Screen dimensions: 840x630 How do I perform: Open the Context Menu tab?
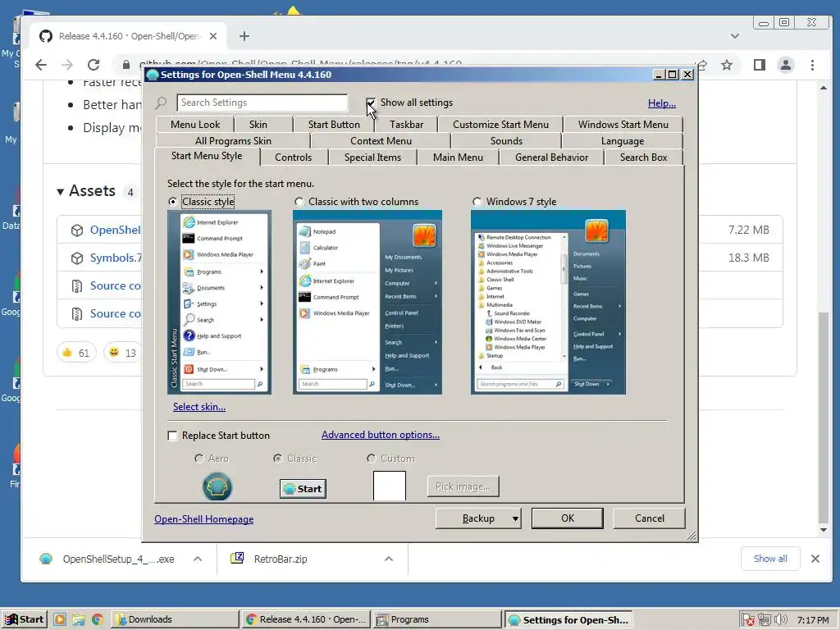coord(381,141)
